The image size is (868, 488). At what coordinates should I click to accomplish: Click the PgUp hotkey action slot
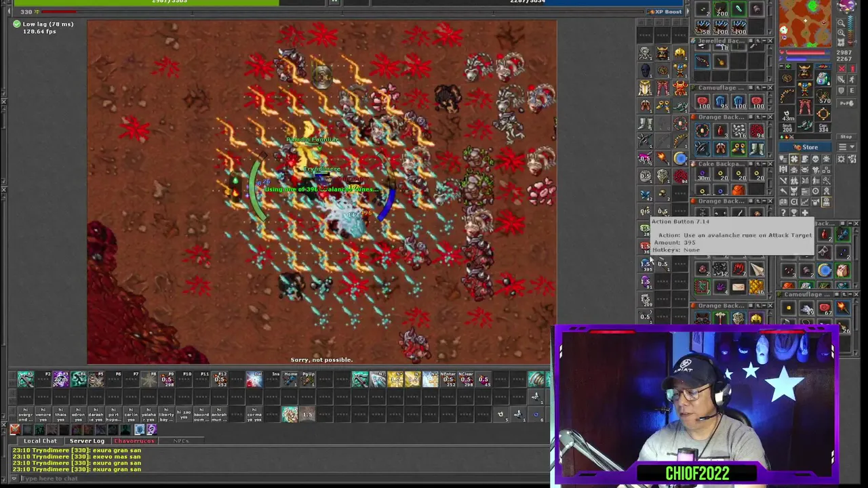click(309, 379)
